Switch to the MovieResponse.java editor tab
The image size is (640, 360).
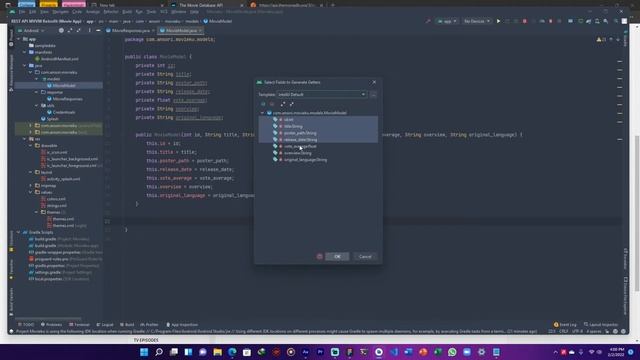point(131,31)
